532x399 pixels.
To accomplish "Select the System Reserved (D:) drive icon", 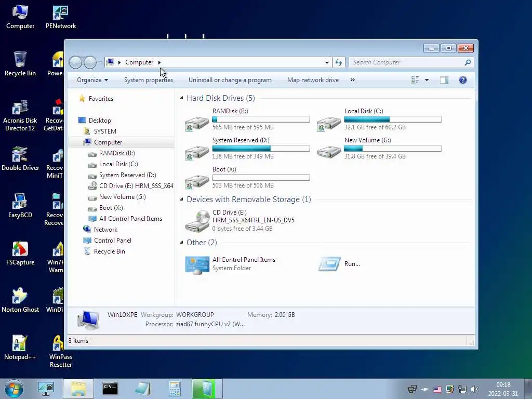I will coord(197,153).
